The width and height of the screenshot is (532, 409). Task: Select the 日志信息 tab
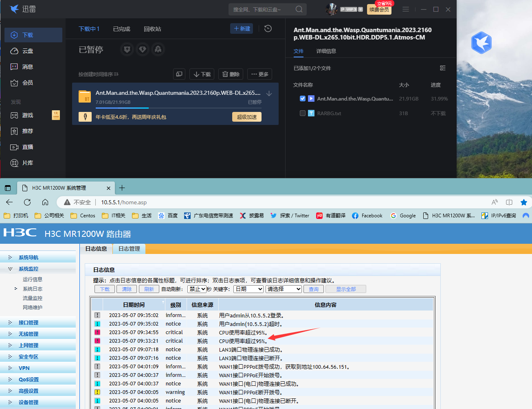96,249
